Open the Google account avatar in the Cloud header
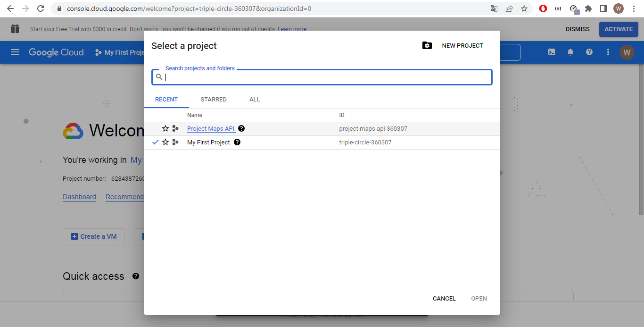The height and width of the screenshot is (327, 644). click(x=627, y=52)
